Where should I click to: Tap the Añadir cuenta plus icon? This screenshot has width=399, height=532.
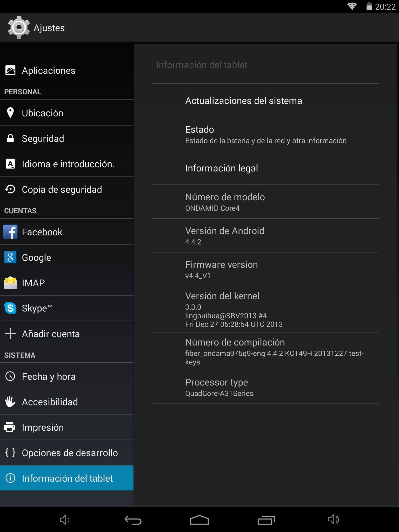tap(10, 334)
